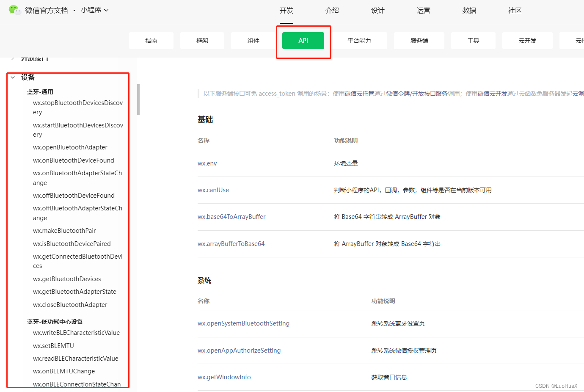
Task: Switch to the 运营 tab
Action: point(424,11)
